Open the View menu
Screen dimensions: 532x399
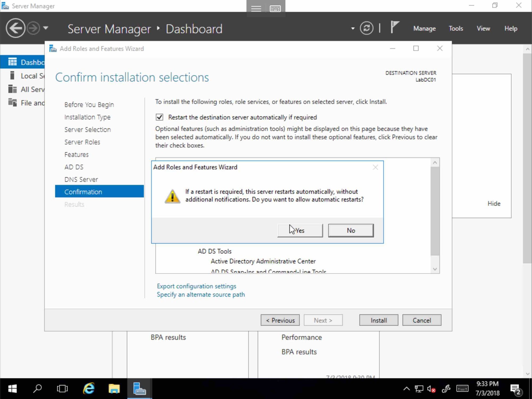point(483,28)
